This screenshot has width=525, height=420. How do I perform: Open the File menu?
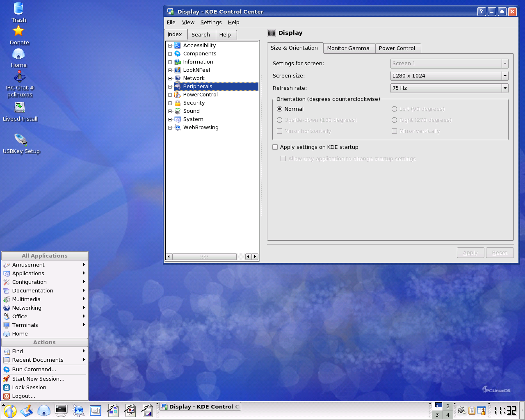pyautogui.click(x=171, y=23)
